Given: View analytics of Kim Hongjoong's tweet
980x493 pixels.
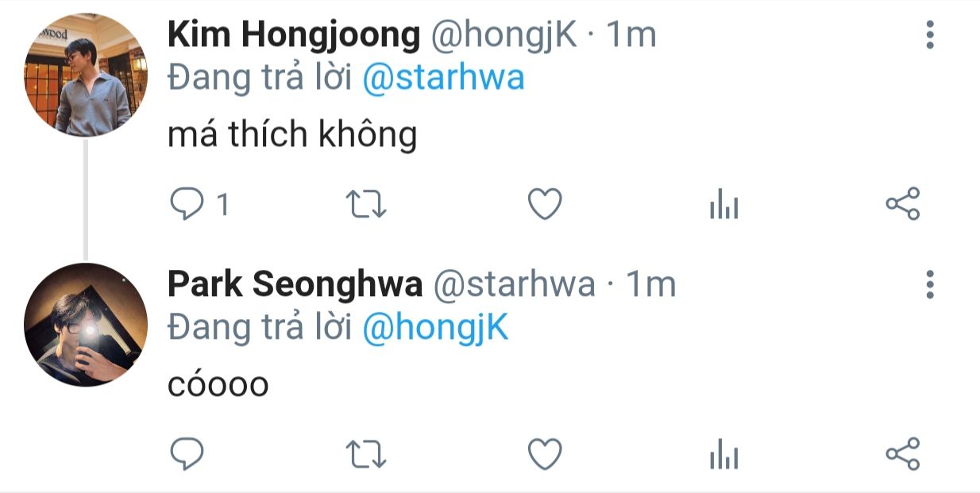Looking at the screenshot, I should (x=723, y=206).
